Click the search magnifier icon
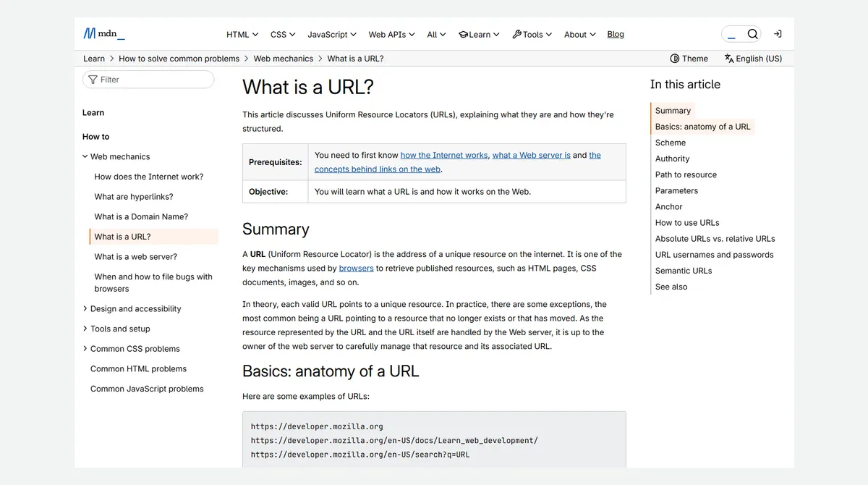The height and width of the screenshot is (485, 868). click(x=753, y=34)
